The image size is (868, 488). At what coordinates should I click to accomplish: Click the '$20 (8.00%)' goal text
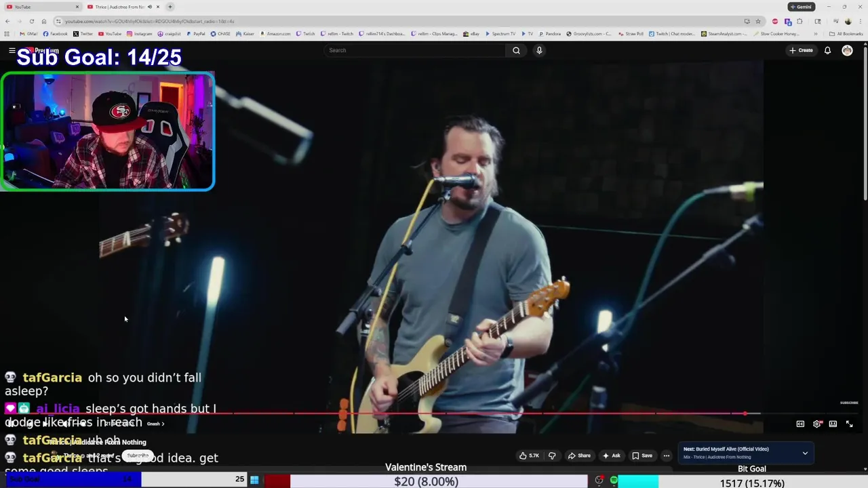pyautogui.click(x=426, y=482)
